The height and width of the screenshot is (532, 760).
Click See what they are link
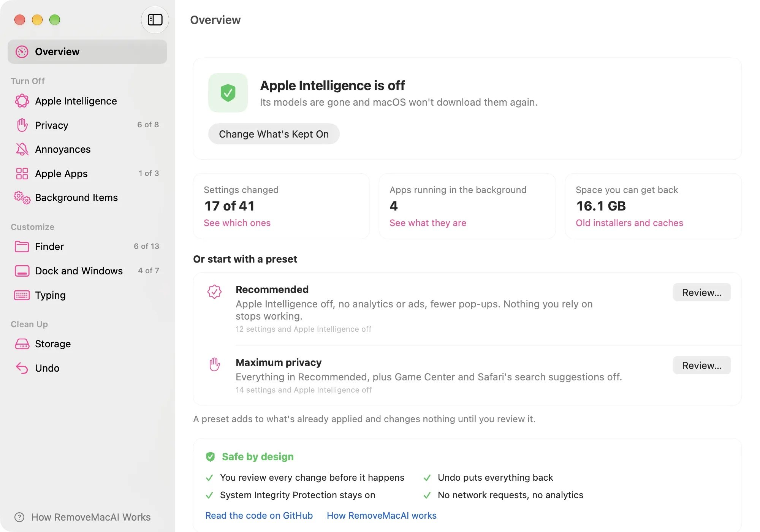pyautogui.click(x=428, y=223)
